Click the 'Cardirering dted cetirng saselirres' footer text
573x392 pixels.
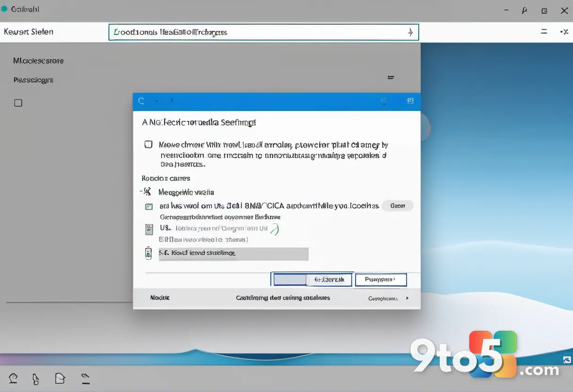coord(283,298)
